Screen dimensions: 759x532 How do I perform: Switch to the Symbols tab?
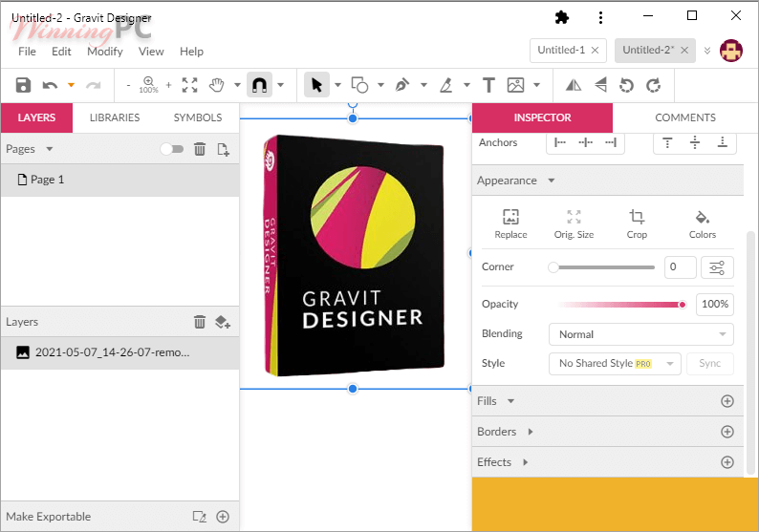click(198, 117)
